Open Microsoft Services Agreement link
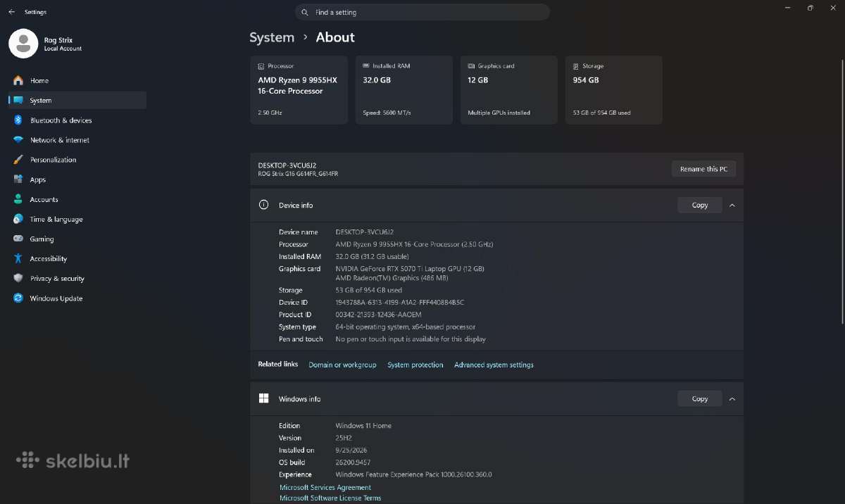Image resolution: width=845 pixels, height=504 pixels. [x=325, y=487]
